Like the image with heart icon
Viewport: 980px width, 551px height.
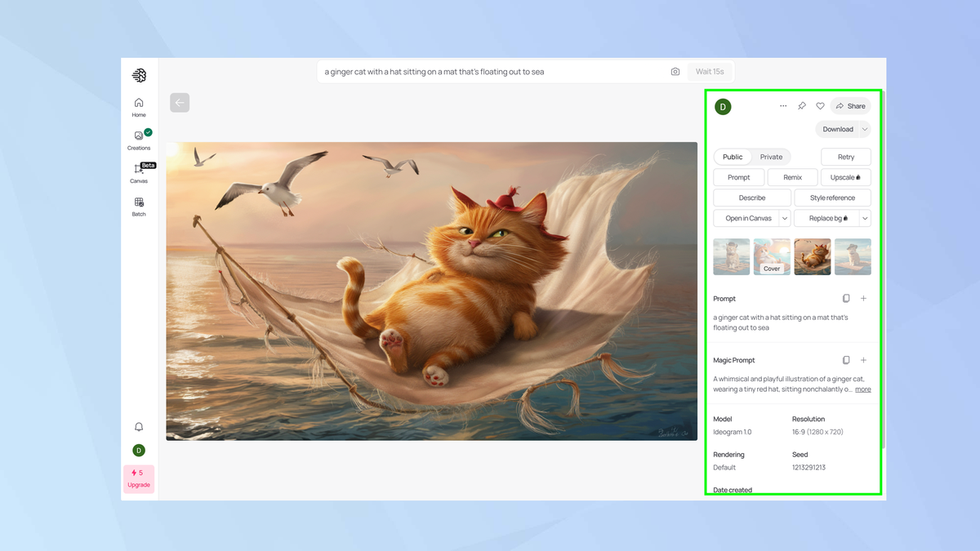(x=820, y=106)
